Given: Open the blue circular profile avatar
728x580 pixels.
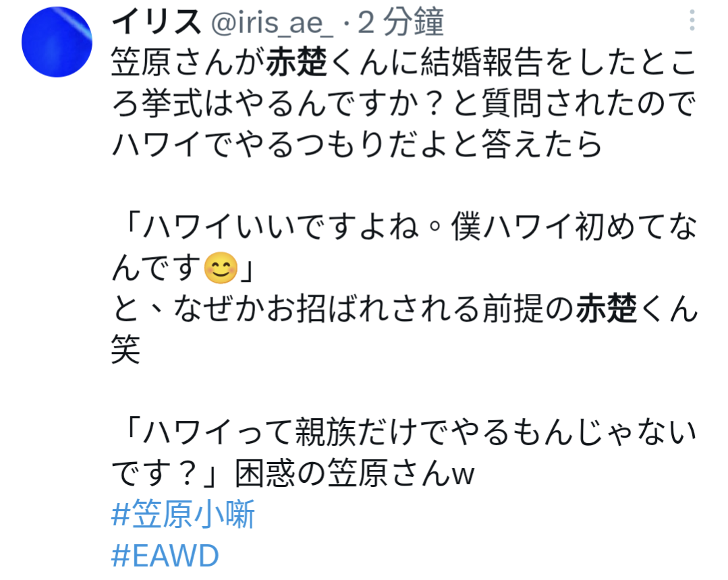Looking at the screenshot, I should [57, 42].
